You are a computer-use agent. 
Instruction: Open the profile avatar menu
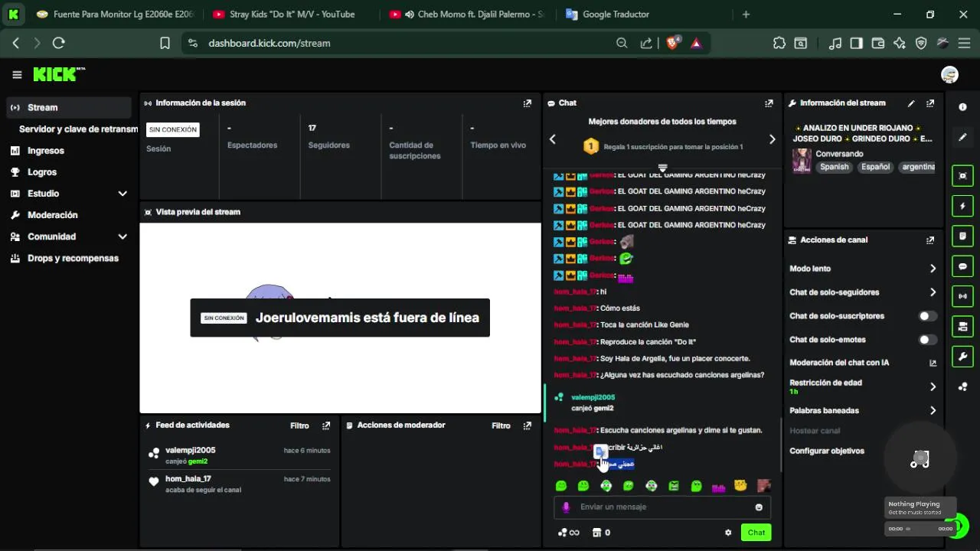(949, 74)
